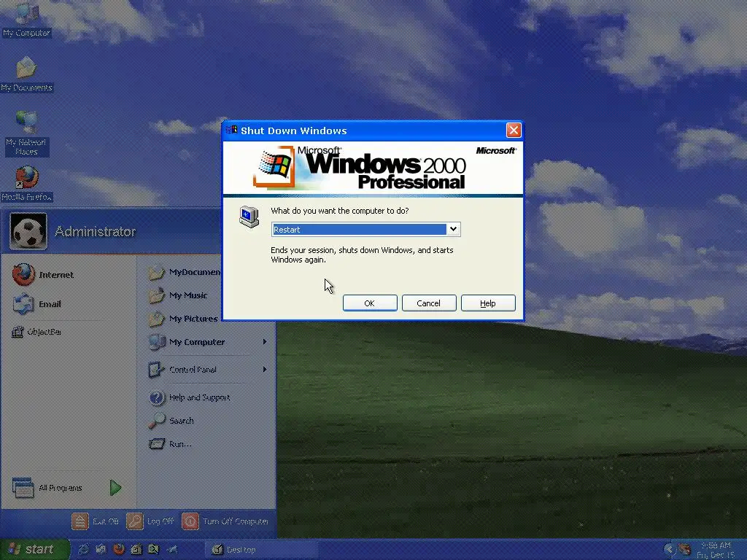Click the All Programs icon
The width and height of the screenshot is (747, 560).
click(x=23, y=488)
